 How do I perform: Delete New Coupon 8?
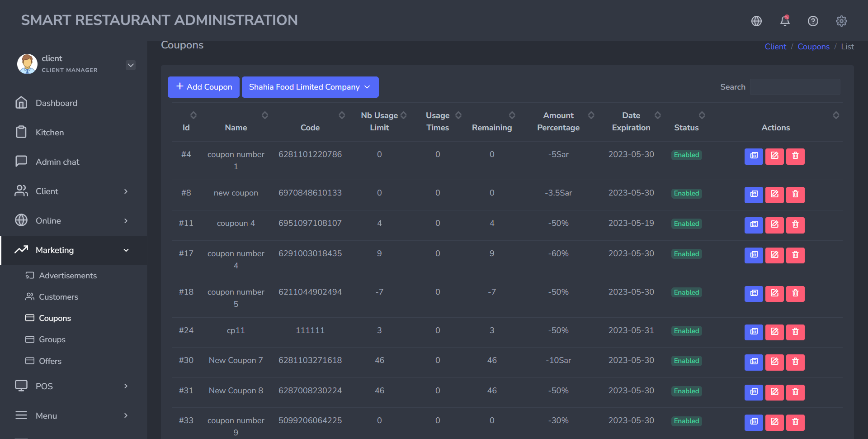(x=795, y=392)
